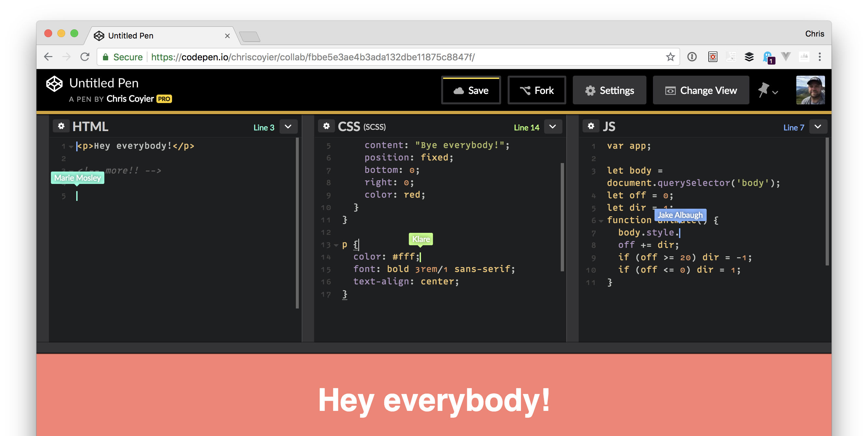
Task: Click the ghost extension icon with badge
Action: (x=768, y=57)
